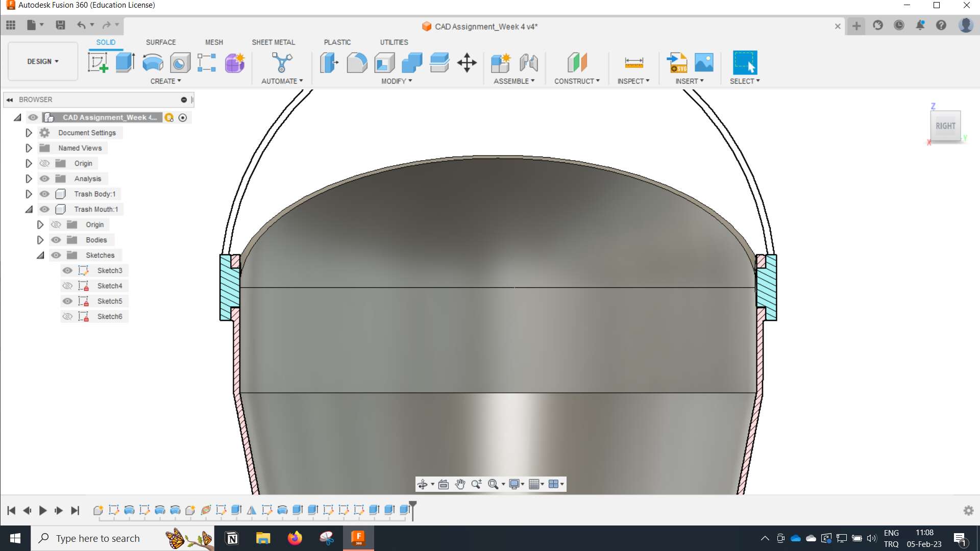Open the Automate tool icon
The height and width of the screenshot is (551, 980).
(282, 63)
